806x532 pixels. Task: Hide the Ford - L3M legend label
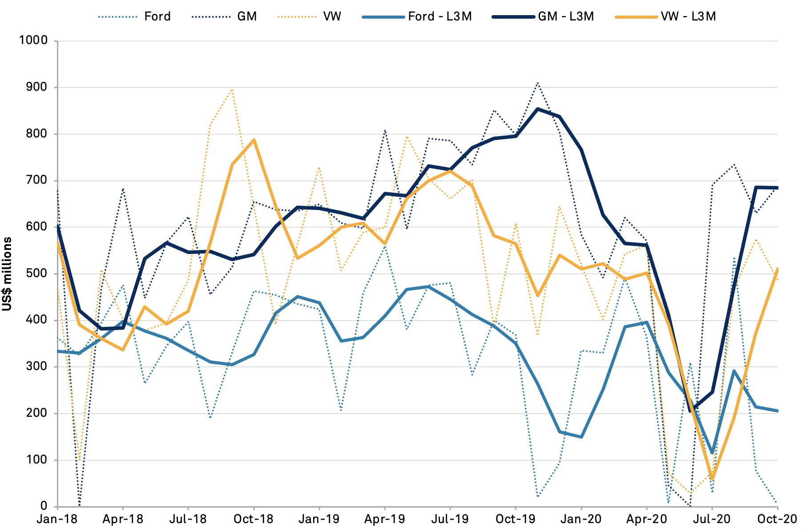439,17
